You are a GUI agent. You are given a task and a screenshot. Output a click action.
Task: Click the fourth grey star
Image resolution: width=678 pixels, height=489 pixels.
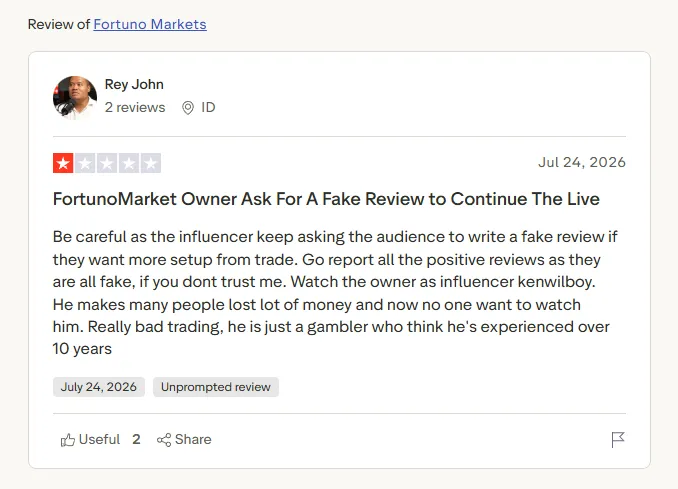pyautogui.click(x=129, y=163)
